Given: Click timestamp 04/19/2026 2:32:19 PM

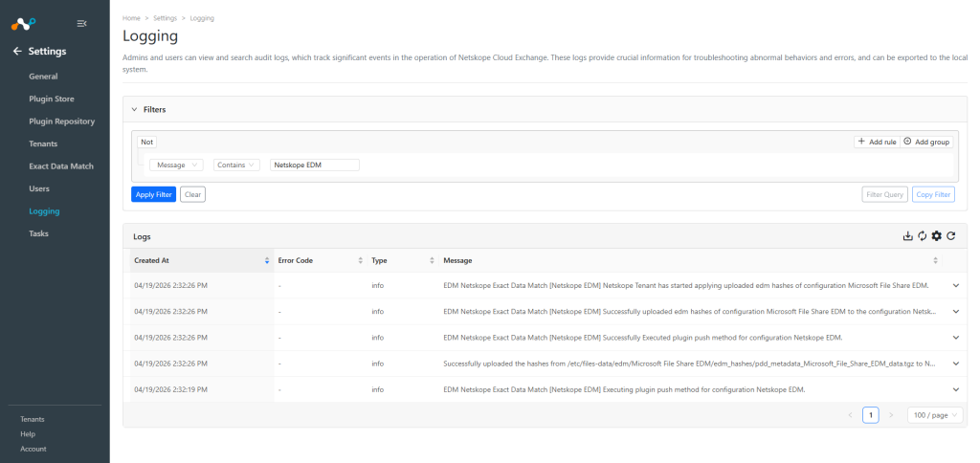Looking at the screenshot, I should (x=170, y=389).
